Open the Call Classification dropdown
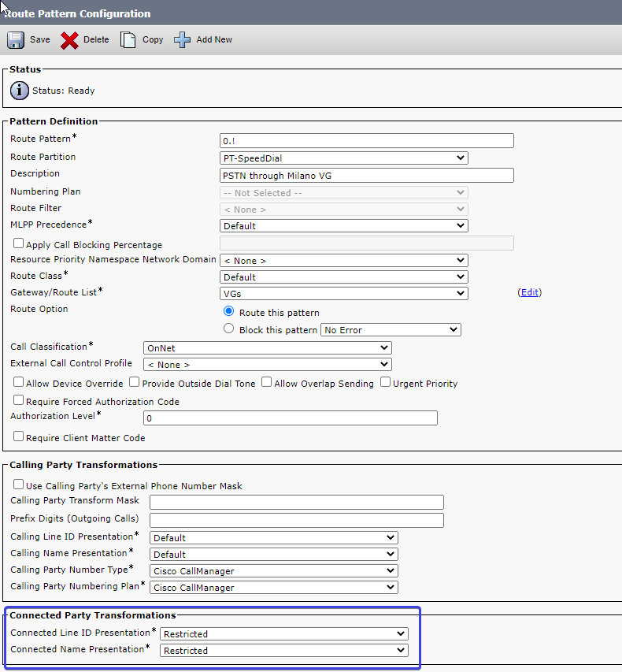The image size is (622, 672). coord(267,347)
